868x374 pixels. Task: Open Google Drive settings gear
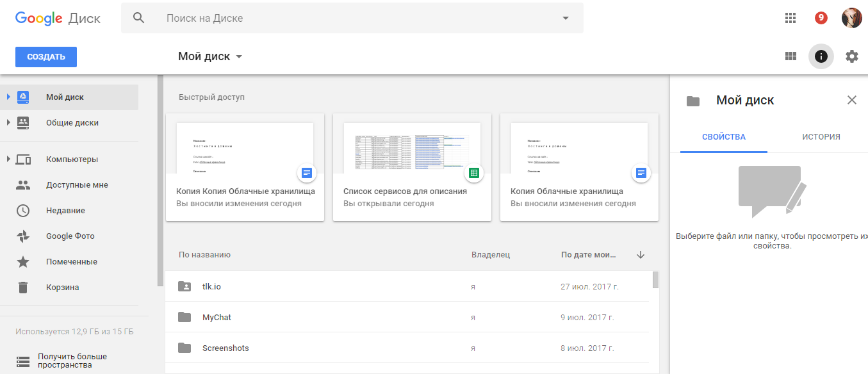851,56
